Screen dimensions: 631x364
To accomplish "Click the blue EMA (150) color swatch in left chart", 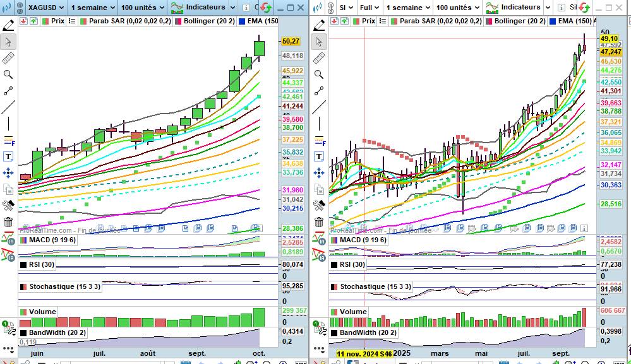I will tap(242, 21).
